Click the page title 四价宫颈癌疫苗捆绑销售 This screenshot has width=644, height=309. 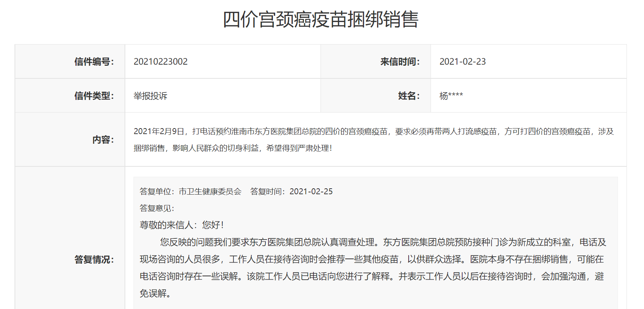(321, 19)
